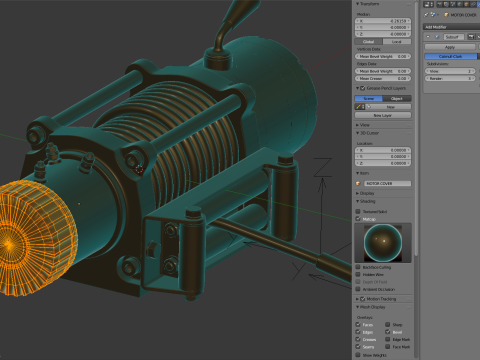Expand the Display panel
The height and width of the screenshot is (360, 480).
click(358, 193)
